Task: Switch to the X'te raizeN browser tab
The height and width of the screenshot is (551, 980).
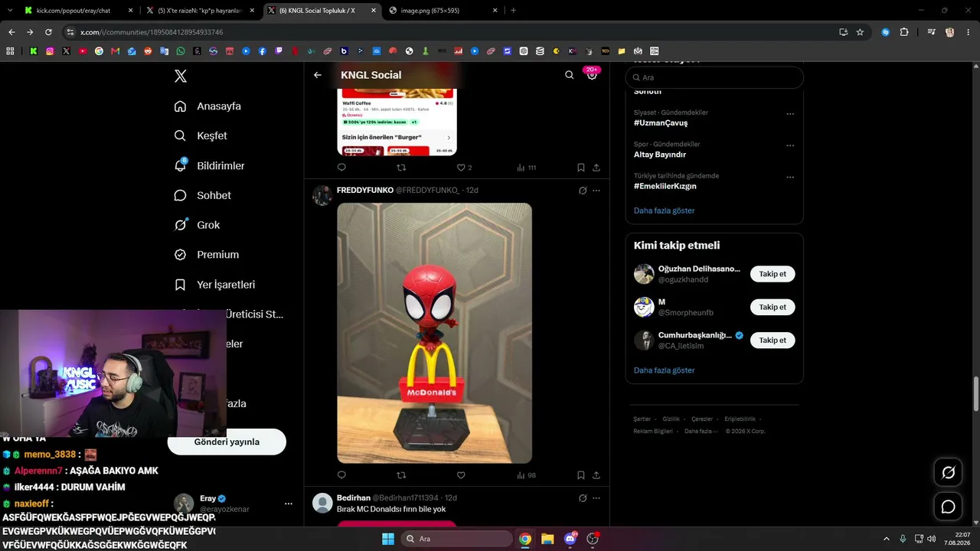Action: click(x=200, y=11)
